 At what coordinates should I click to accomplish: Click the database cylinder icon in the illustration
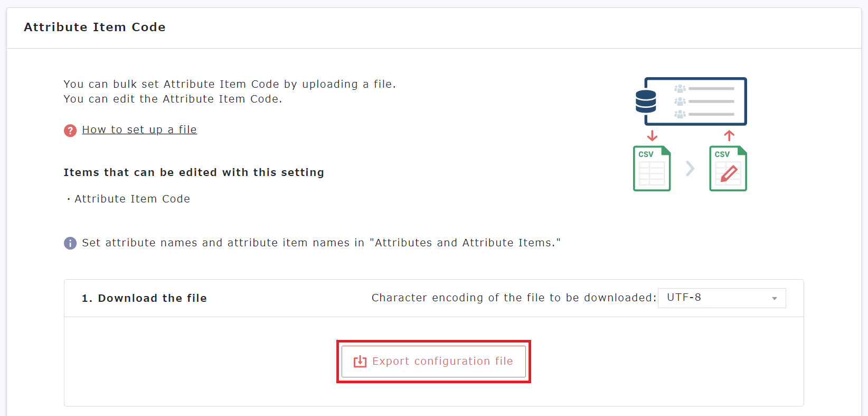tap(646, 101)
